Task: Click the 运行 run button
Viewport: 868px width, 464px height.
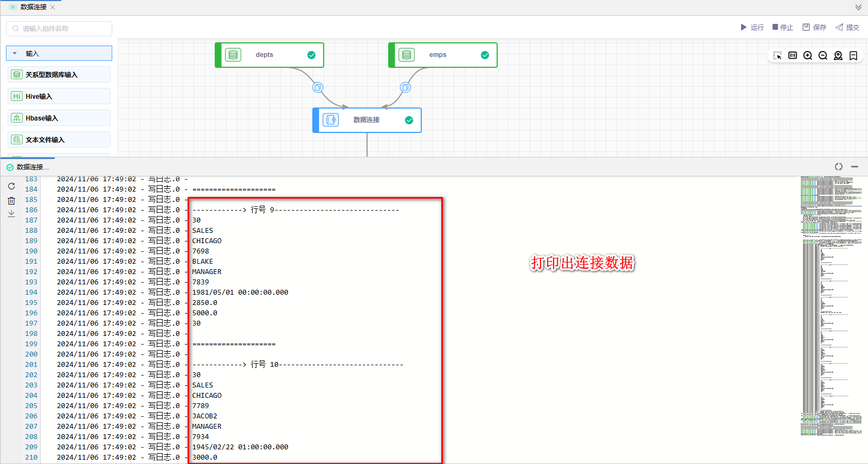Action: click(x=752, y=27)
